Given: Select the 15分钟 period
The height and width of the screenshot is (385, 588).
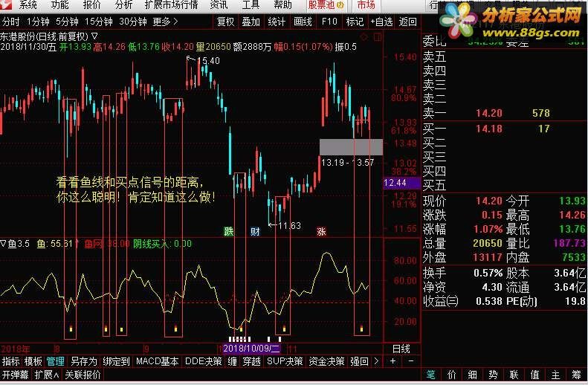Looking at the screenshot, I should [99, 22].
